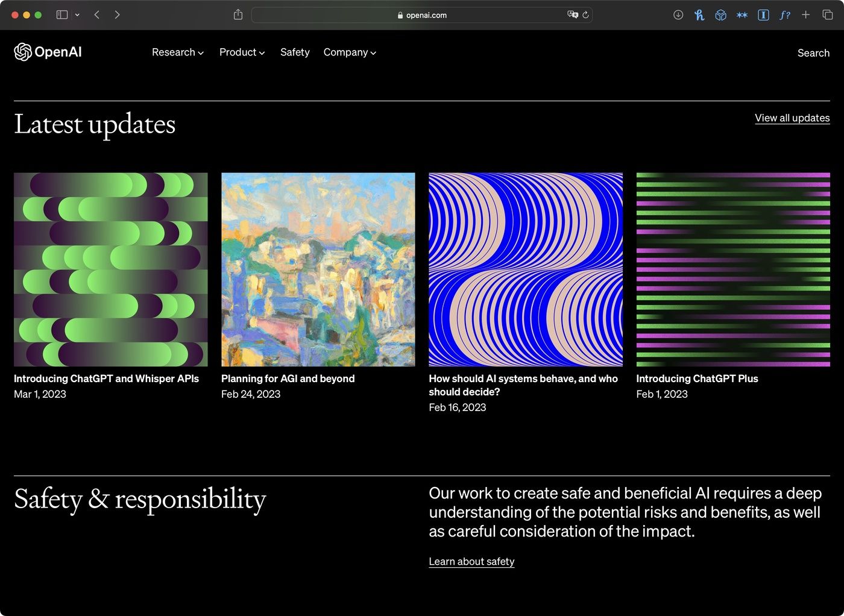844x616 pixels.
Task: Click the translate icon in address bar
Action: 572,15
